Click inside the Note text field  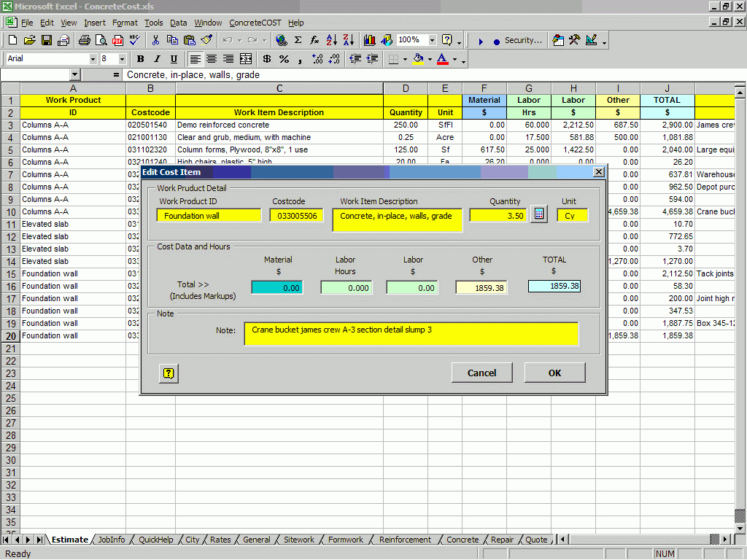(x=412, y=332)
